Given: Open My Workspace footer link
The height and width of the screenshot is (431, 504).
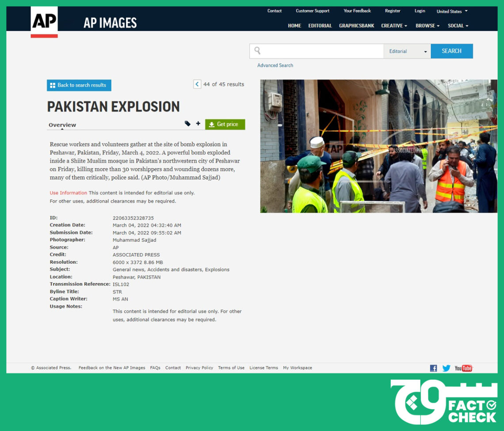Looking at the screenshot, I should pos(298,368).
